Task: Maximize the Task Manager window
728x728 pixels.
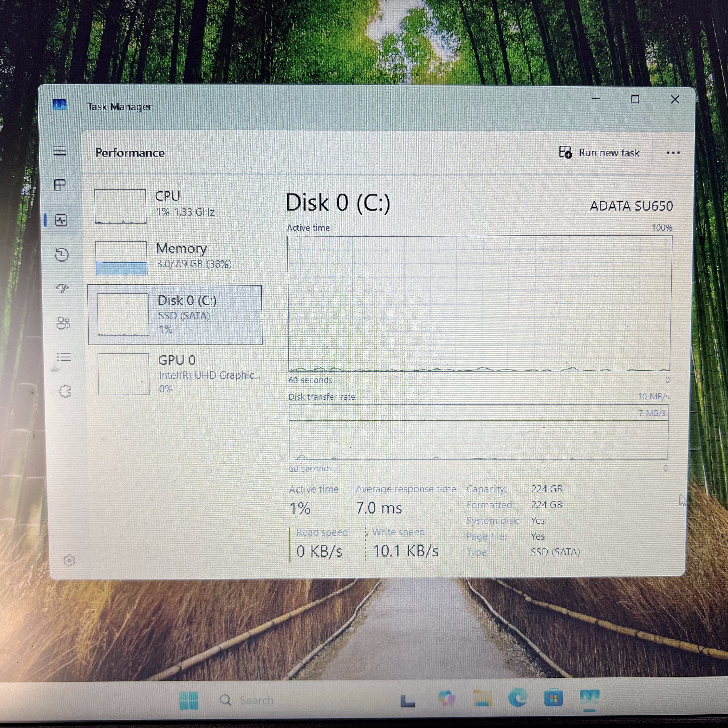Action: [635, 99]
